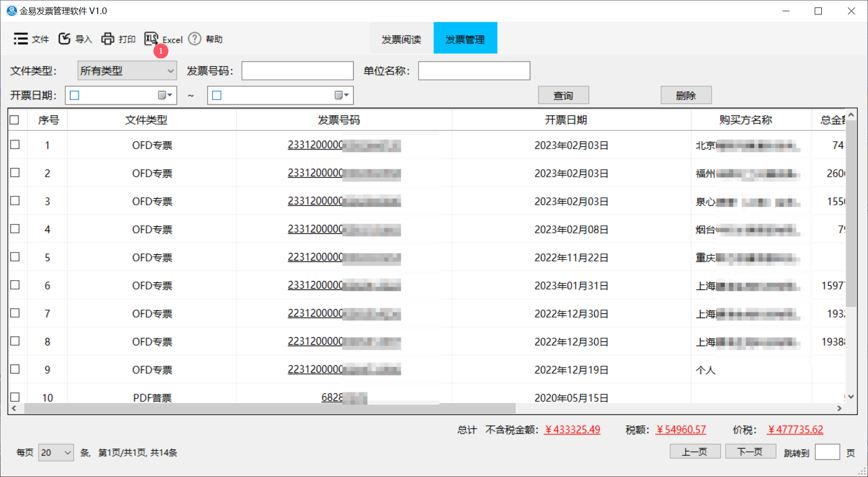Image resolution: width=868 pixels, height=477 pixels.
Task: Click the vertical scrollbar thumb
Action: point(851,214)
